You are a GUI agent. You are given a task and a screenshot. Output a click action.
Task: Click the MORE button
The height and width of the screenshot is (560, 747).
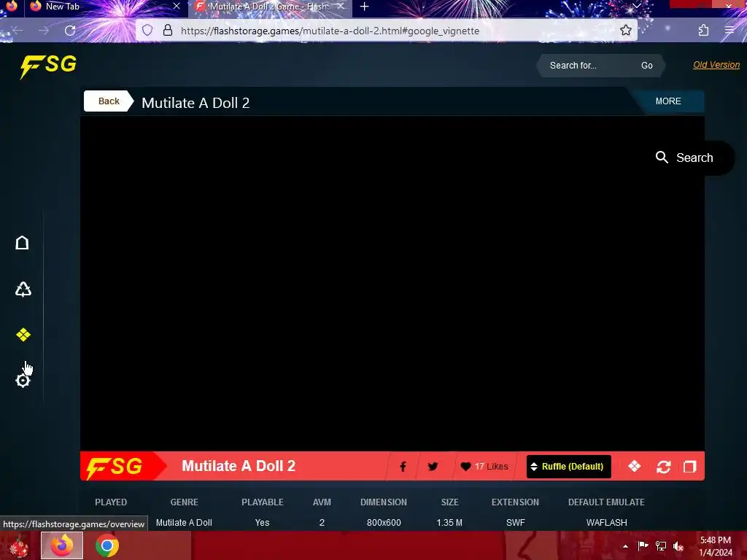pos(668,101)
